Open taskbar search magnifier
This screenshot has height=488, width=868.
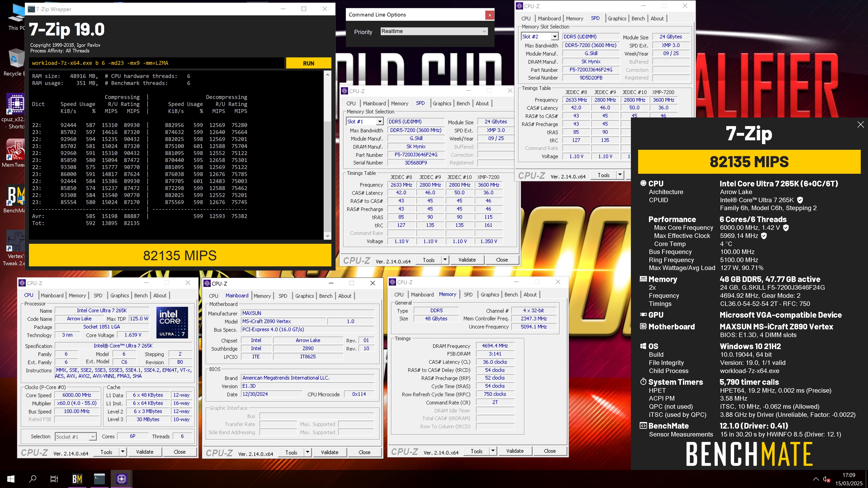33,479
